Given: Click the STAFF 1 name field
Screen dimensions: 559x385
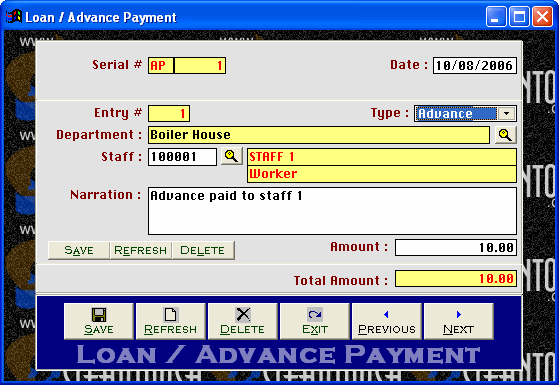Looking at the screenshot, I should click(x=382, y=157).
